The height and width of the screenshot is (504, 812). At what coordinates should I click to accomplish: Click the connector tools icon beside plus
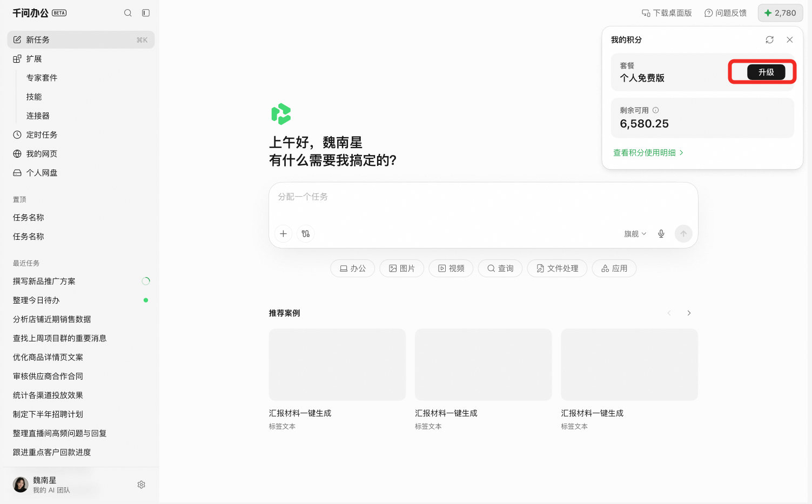pos(306,233)
